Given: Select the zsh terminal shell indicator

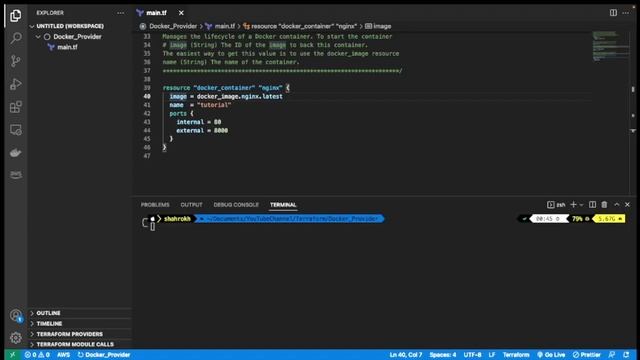Looking at the screenshot, I should coord(556,204).
